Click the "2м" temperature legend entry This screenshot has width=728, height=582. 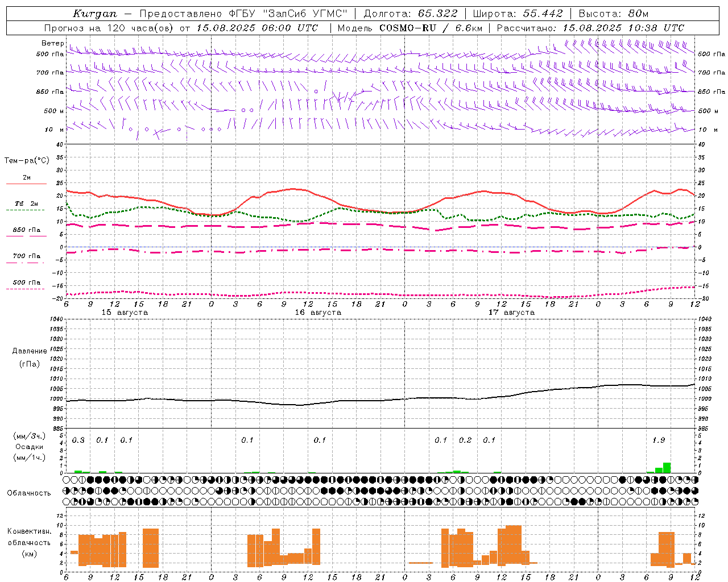27,178
